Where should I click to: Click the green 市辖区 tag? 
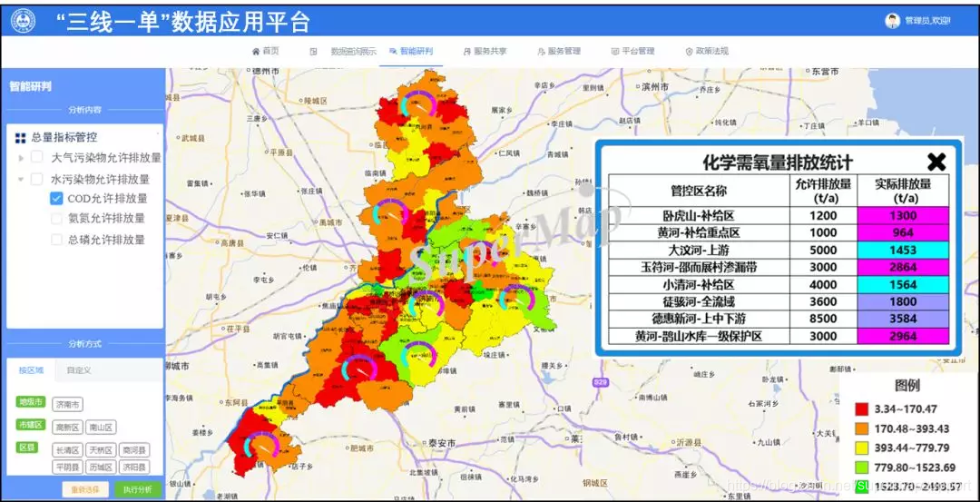click(31, 425)
